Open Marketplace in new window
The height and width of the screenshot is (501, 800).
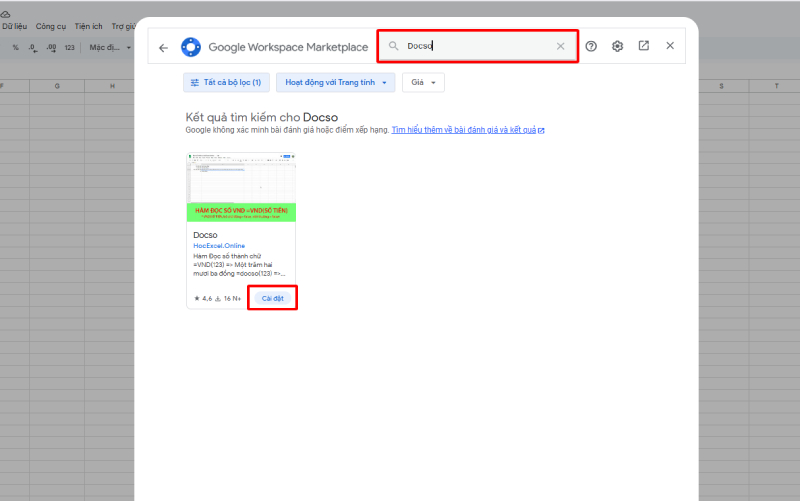(x=644, y=46)
